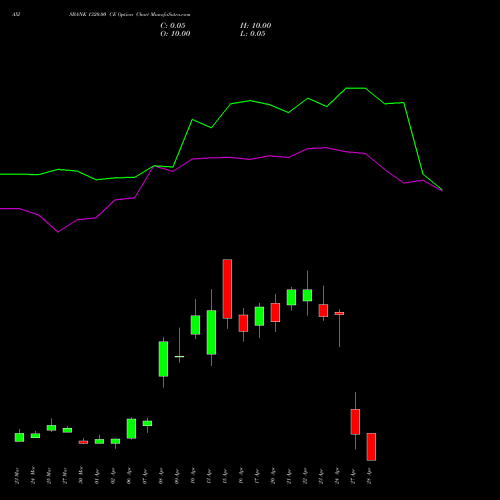The width and height of the screenshot is (500, 500).
Task: Click the 21 Apr date label
Action: pyautogui.click(x=289, y=476)
